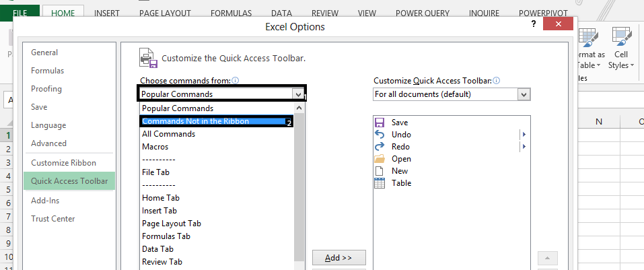The image size is (644, 270).
Task: Switch to the POWERPIVOT ribbon tab
Action: [x=544, y=13]
